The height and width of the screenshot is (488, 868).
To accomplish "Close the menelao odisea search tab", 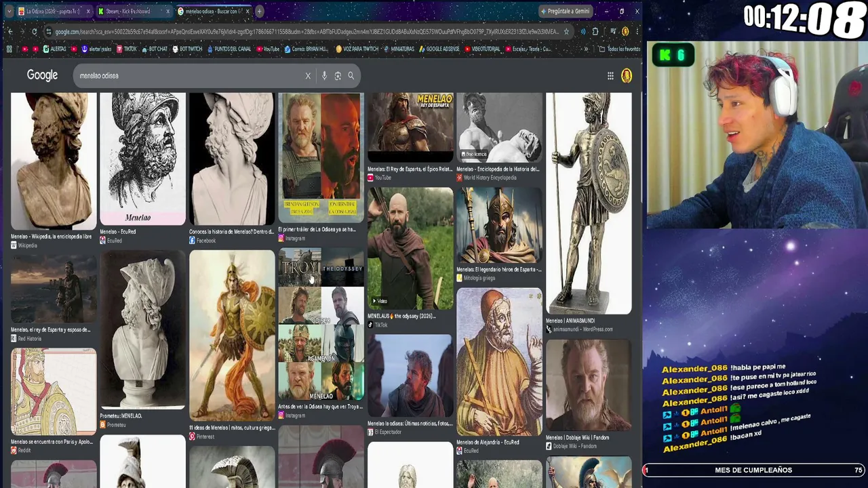I will [248, 11].
